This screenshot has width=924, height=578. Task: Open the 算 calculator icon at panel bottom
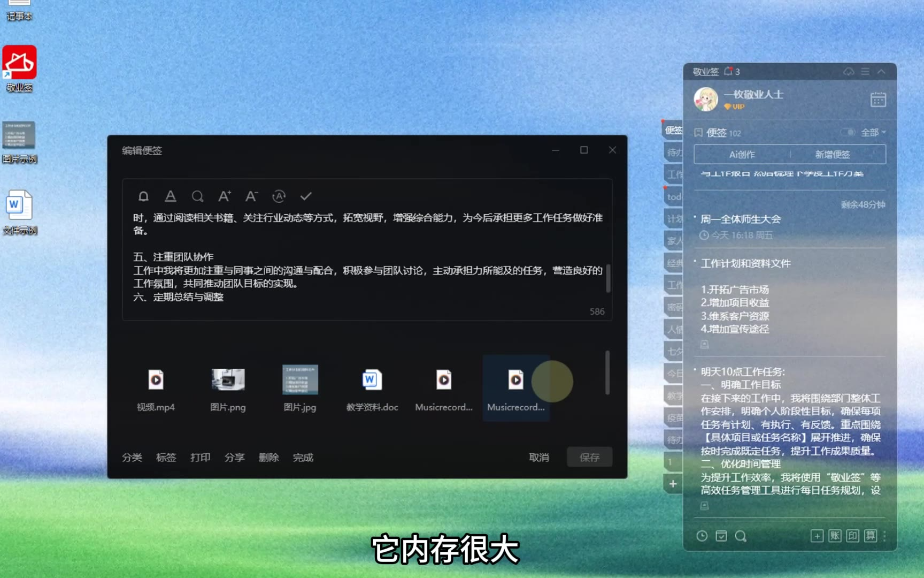coord(871,536)
